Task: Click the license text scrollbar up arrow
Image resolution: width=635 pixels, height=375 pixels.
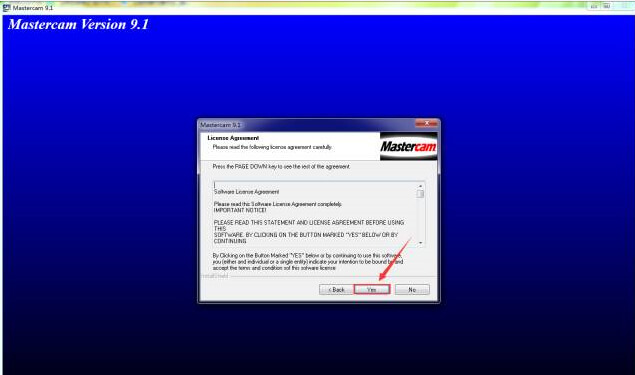Action: click(x=420, y=186)
